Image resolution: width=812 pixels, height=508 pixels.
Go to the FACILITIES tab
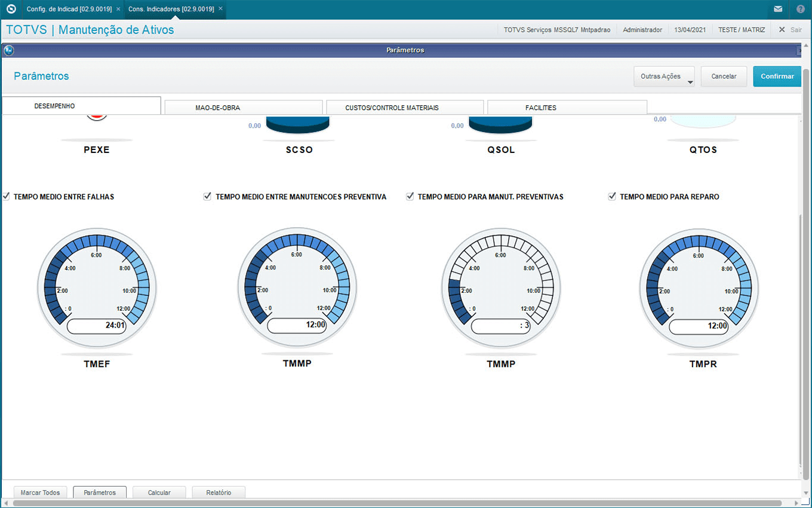[567, 108]
